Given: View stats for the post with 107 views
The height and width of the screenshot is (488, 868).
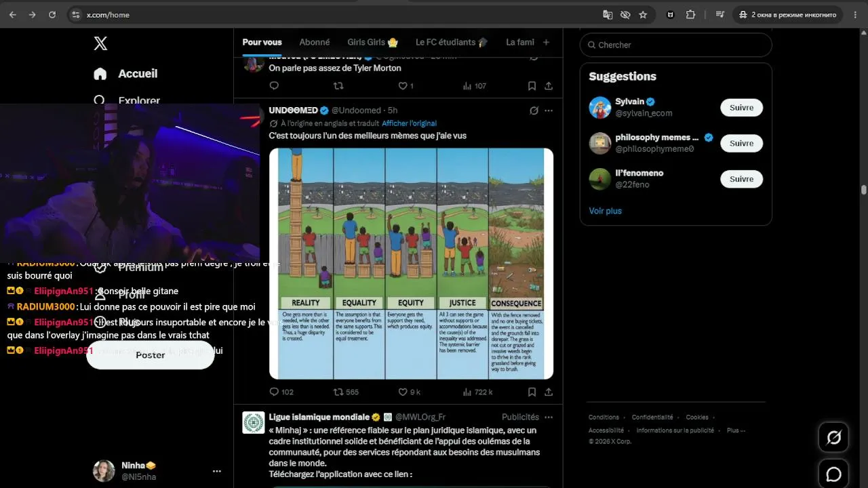Looking at the screenshot, I should [x=475, y=86].
